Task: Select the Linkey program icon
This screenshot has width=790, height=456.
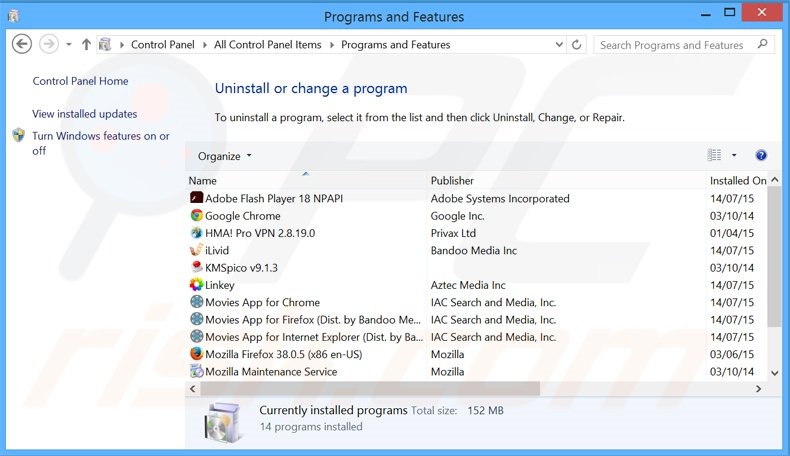Action: click(x=196, y=284)
